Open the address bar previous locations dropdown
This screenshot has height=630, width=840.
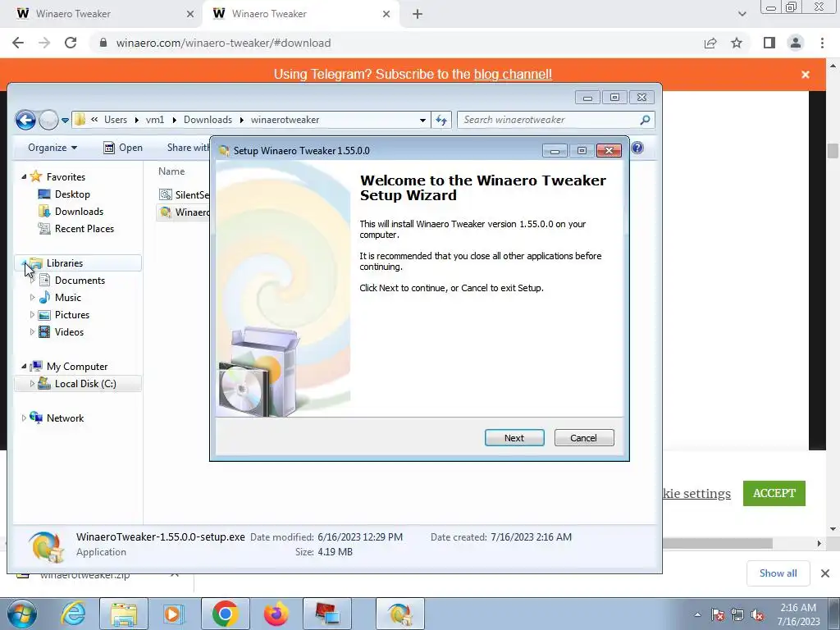tap(422, 120)
